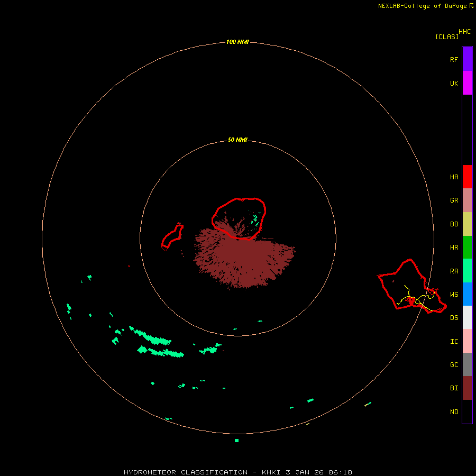Viewport: 476px width, 476px height.
Task: Select the BD yellow legend swatch
Action: 467,224
